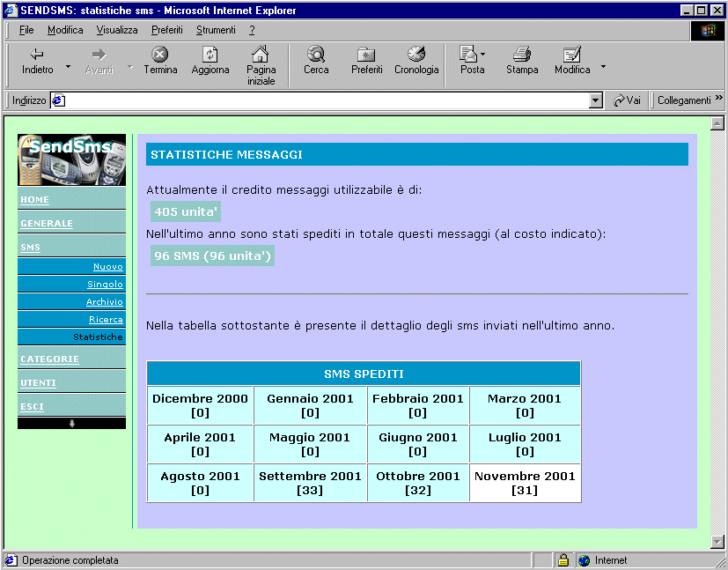Click the IE icon in title bar
Viewport: 728px width, 570px height.
click(11, 11)
